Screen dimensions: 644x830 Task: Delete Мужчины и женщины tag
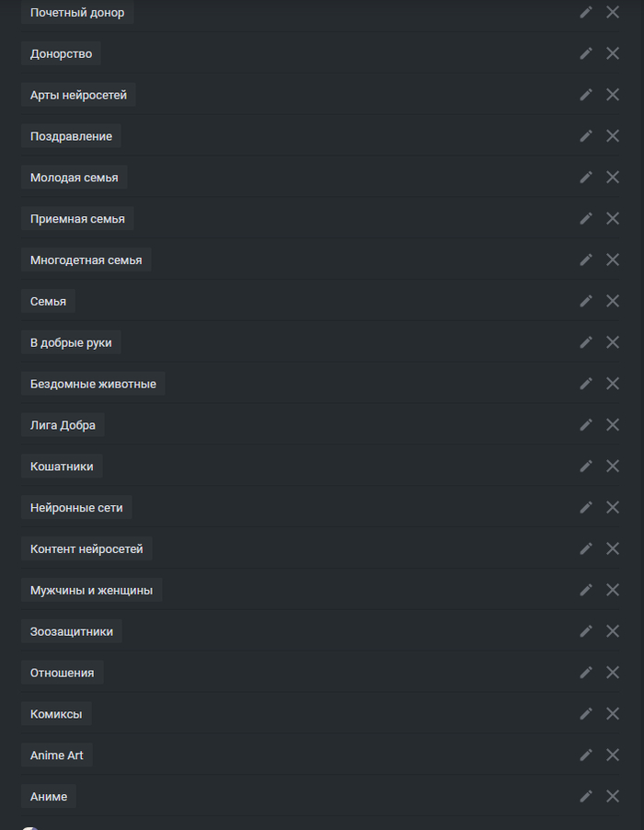pyautogui.click(x=613, y=589)
